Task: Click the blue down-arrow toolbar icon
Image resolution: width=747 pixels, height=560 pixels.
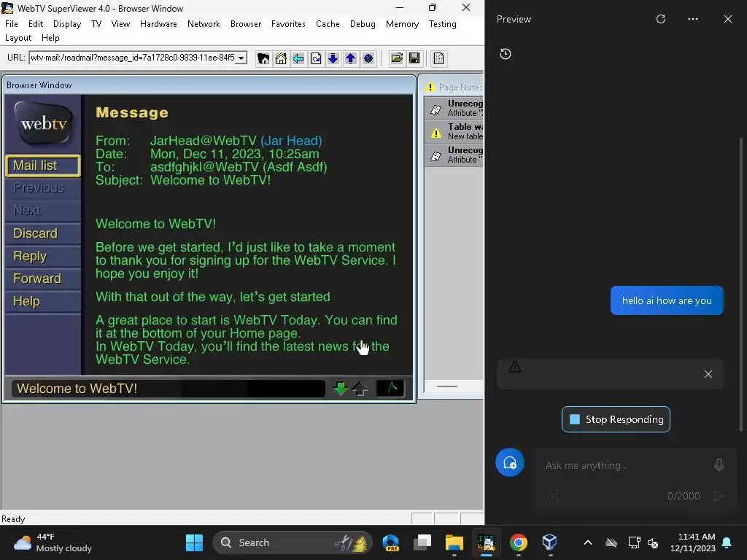Action: point(333,58)
